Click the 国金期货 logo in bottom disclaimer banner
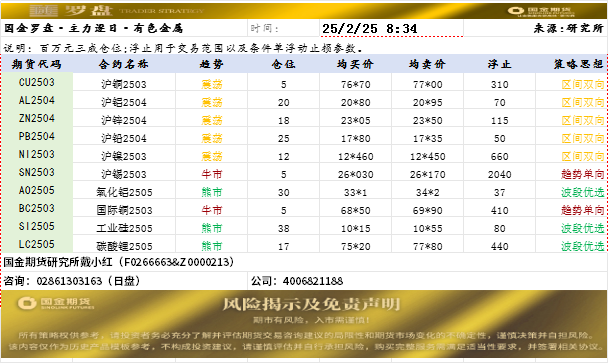 pos(56,303)
